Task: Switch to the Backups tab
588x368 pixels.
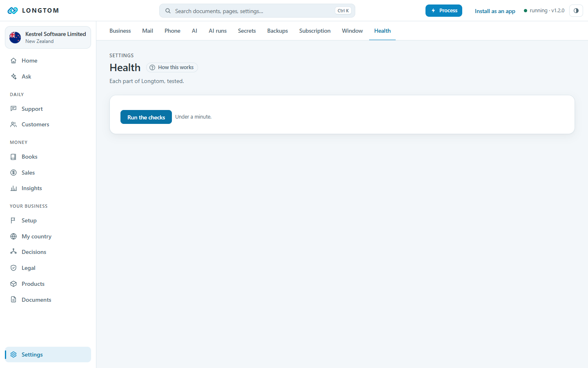Action: click(278, 31)
